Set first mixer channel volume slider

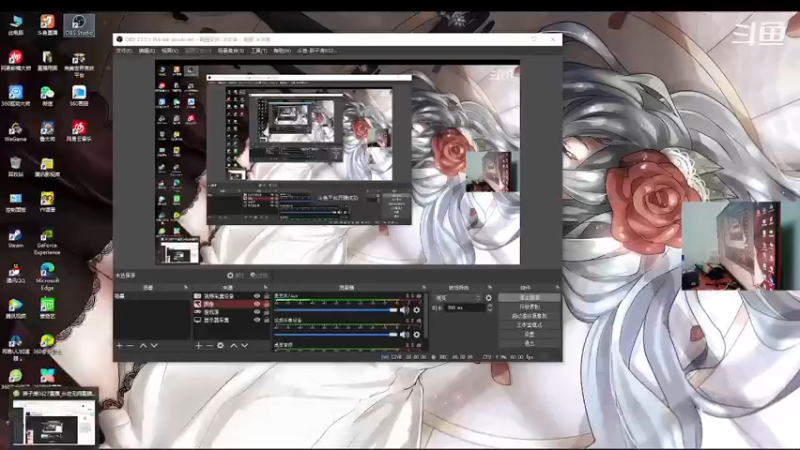tap(336, 310)
